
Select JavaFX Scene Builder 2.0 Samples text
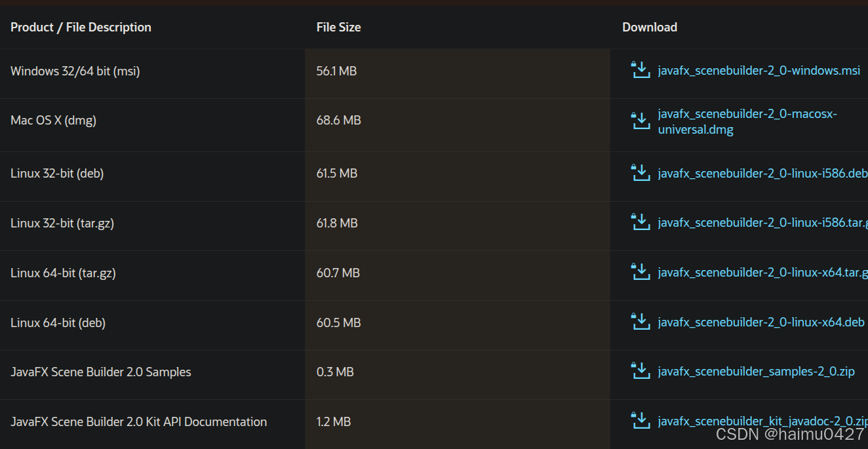coord(101,372)
